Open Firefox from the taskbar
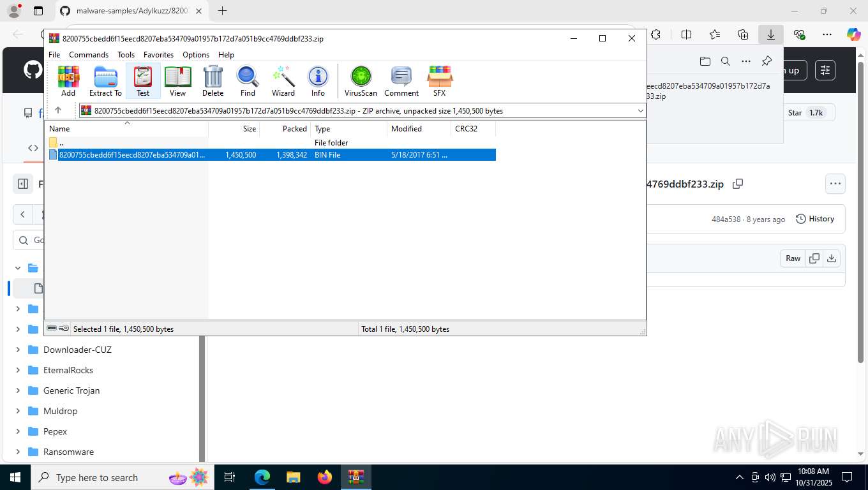This screenshot has width=868, height=490. click(x=325, y=477)
